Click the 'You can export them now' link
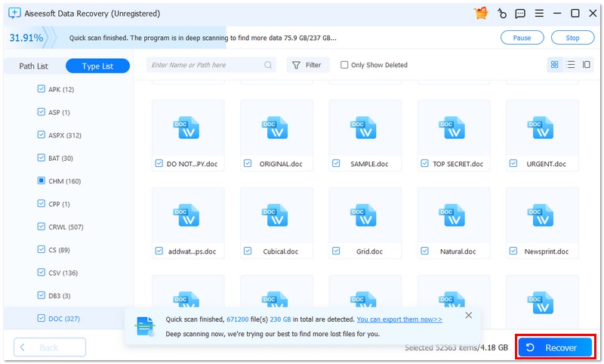Viewport: 604px width, 364px height. pyautogui.click(x=399, y=319)
